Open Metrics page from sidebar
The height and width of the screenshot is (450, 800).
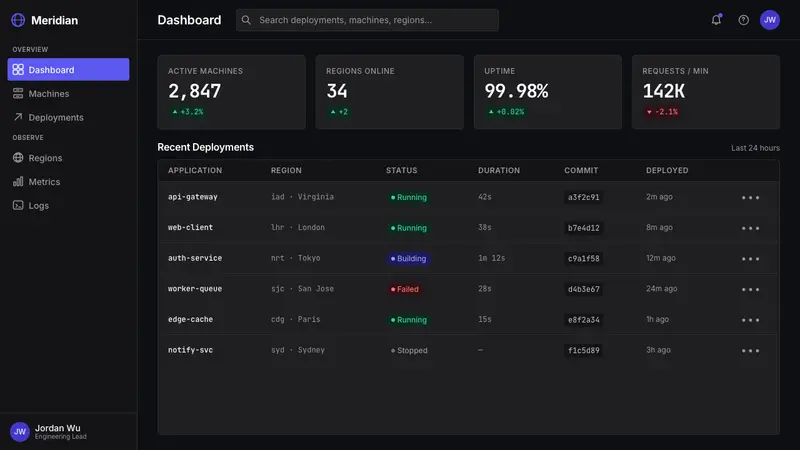[68, 181]
